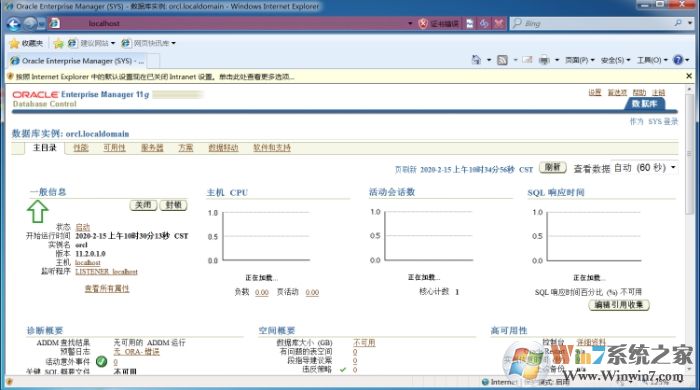Open the certificate error shield indicator

click(423, 24)
